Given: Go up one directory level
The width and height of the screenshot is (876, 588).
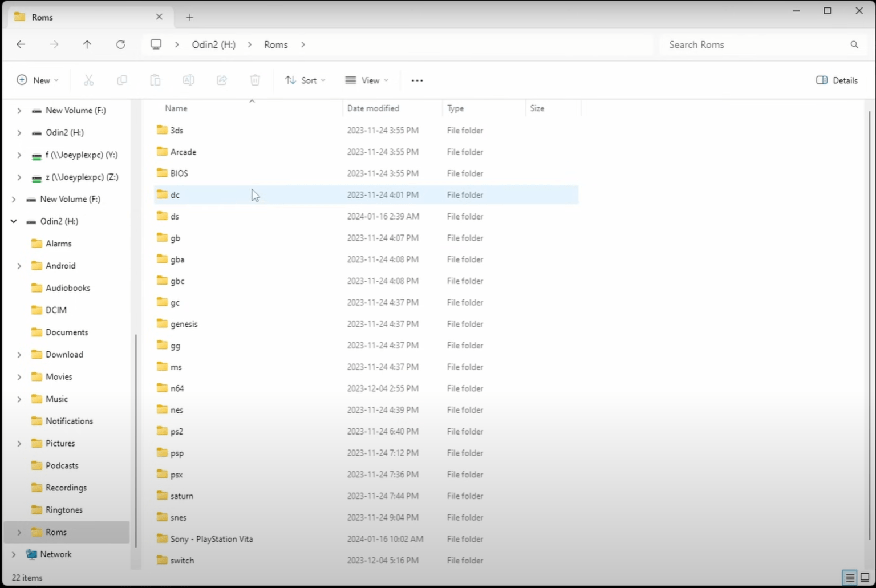Looking at the screenshot, I should coord(87,44).
